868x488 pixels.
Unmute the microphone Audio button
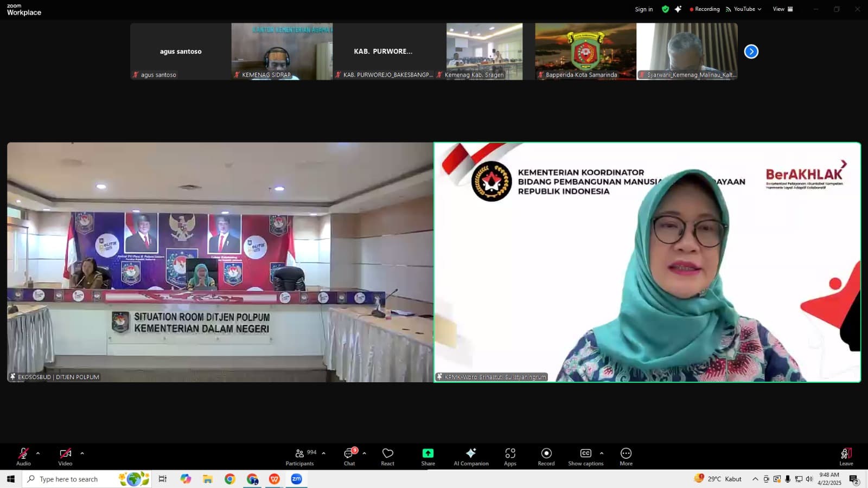pos(23,456)
